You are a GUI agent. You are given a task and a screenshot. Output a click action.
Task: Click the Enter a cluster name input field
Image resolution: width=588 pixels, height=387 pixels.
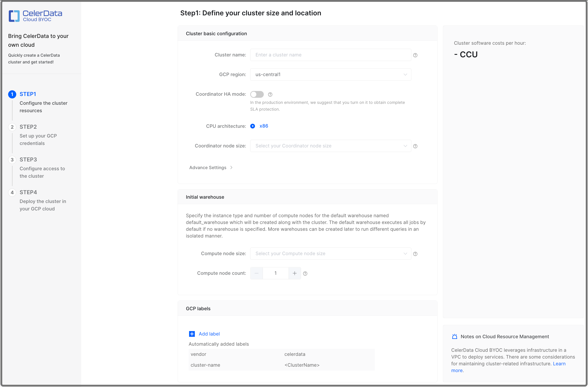click(x=330, y=55)
